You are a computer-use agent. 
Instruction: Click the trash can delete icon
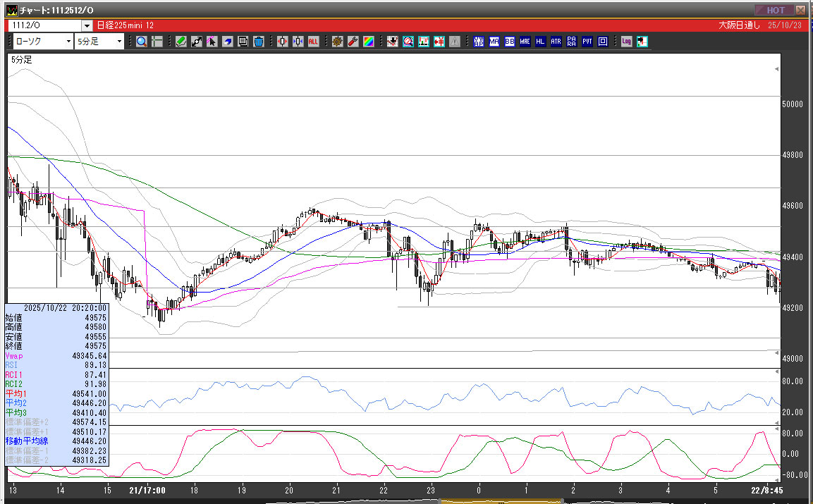259,42
